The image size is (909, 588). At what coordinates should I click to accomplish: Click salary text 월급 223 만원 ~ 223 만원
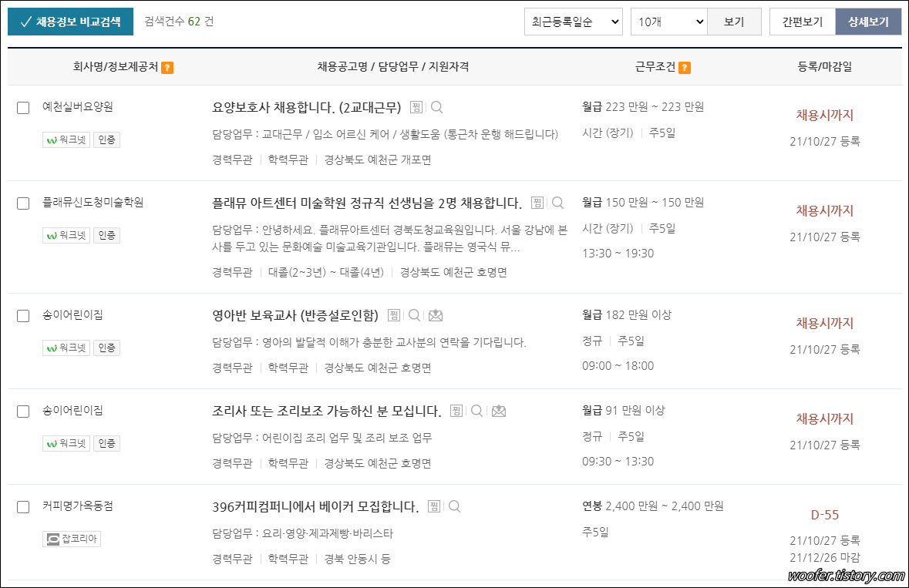click(643, 106)
